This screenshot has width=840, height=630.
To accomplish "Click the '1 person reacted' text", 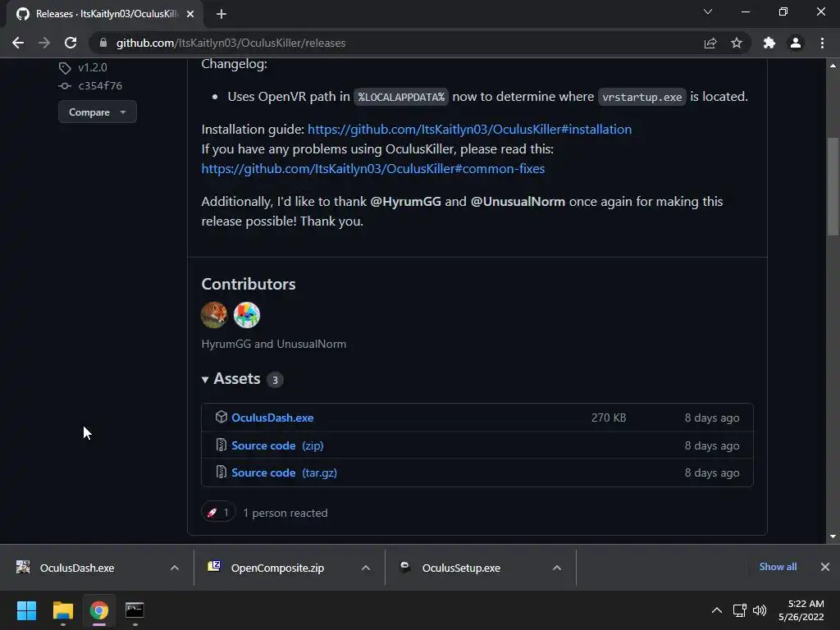I will click(x=285, y=514).
